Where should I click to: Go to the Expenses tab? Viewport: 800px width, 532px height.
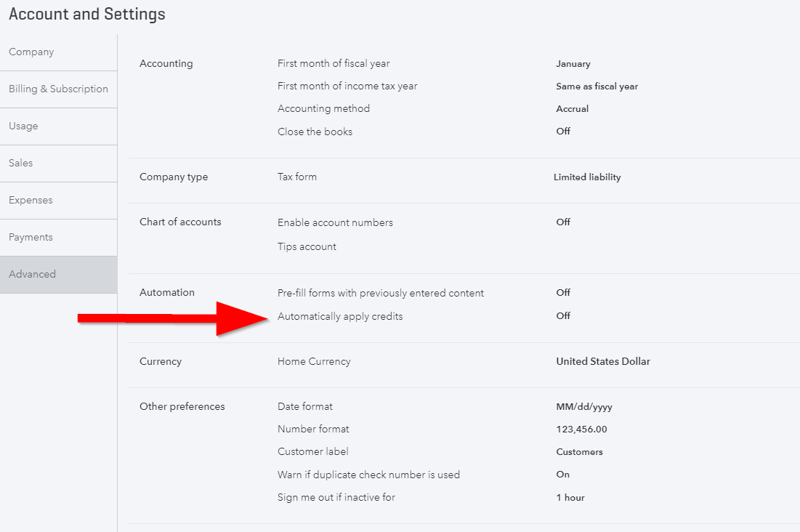tap(58, 201)
